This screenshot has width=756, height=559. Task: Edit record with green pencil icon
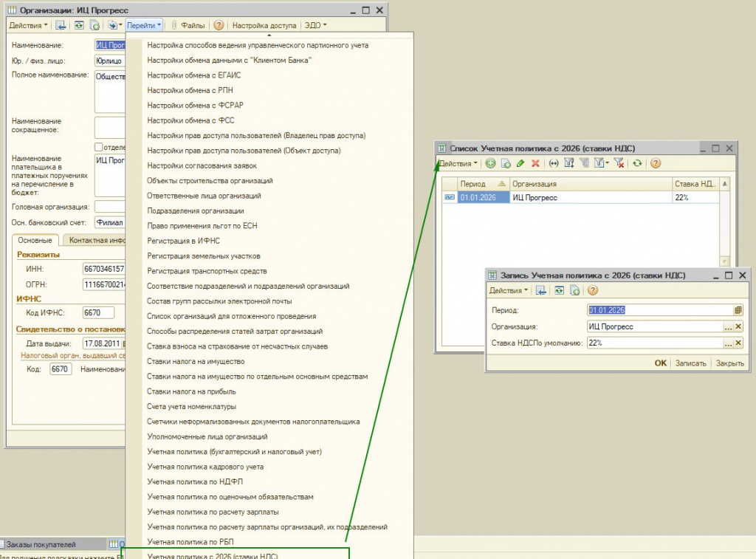[x=520, y=163]
